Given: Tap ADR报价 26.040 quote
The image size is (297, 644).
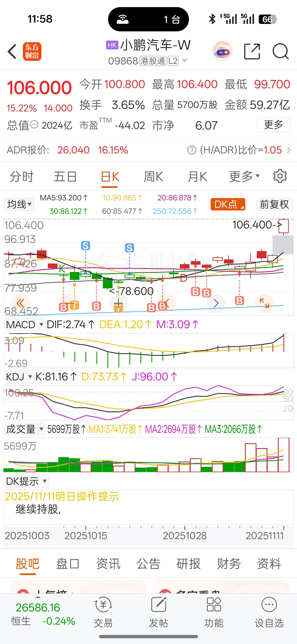Looking at the screenshot, I should tap(73, 150).
